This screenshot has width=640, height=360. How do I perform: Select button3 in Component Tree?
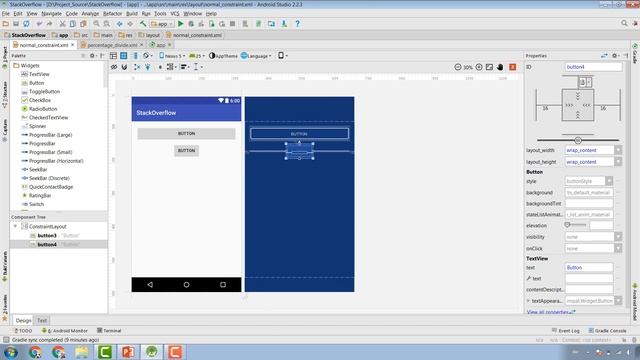click(47, 236)
